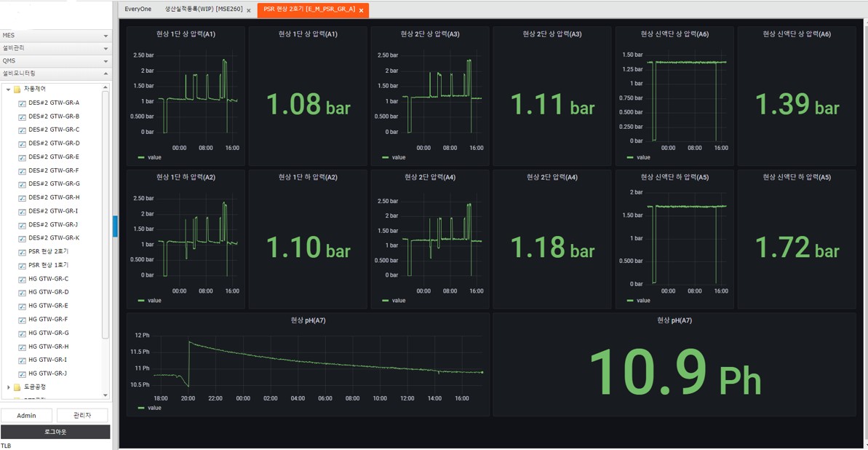Toggle value series in 현상 신액단 하 압력(A5) graph
Screen dimensions: 868x450
click(638, 300)
